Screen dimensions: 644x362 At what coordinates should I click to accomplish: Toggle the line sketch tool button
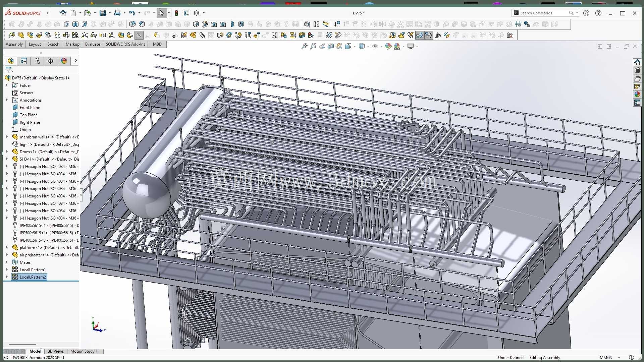coord(139,35)
